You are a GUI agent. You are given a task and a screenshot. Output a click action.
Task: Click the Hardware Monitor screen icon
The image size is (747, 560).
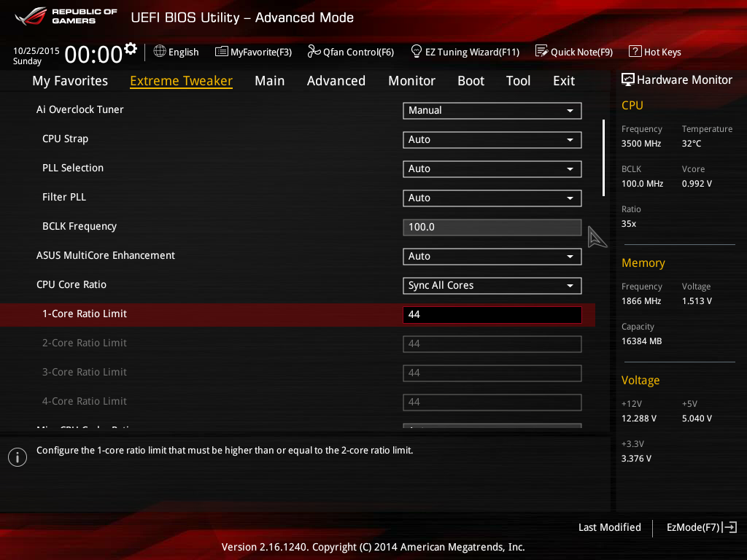[628, 79]
